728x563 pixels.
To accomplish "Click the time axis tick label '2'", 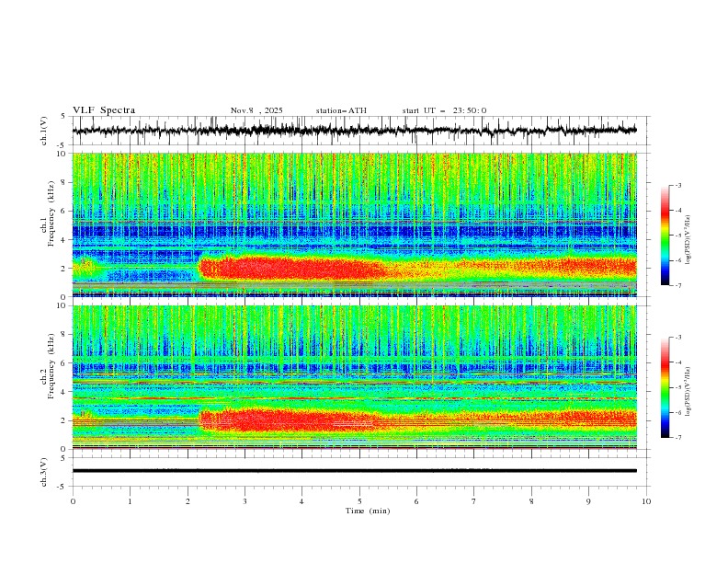I will [x=188, y=501].
